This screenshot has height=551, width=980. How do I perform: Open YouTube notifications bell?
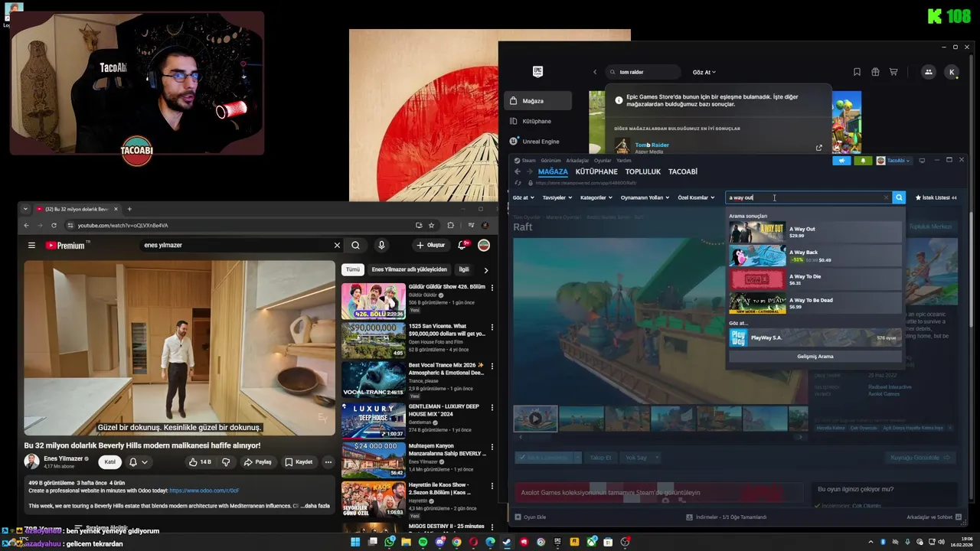[462, 245]
